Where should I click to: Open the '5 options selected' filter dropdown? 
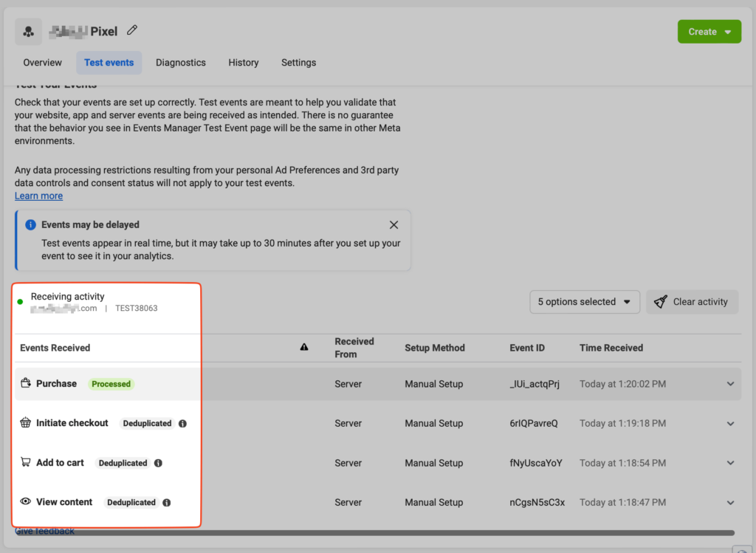585,302
